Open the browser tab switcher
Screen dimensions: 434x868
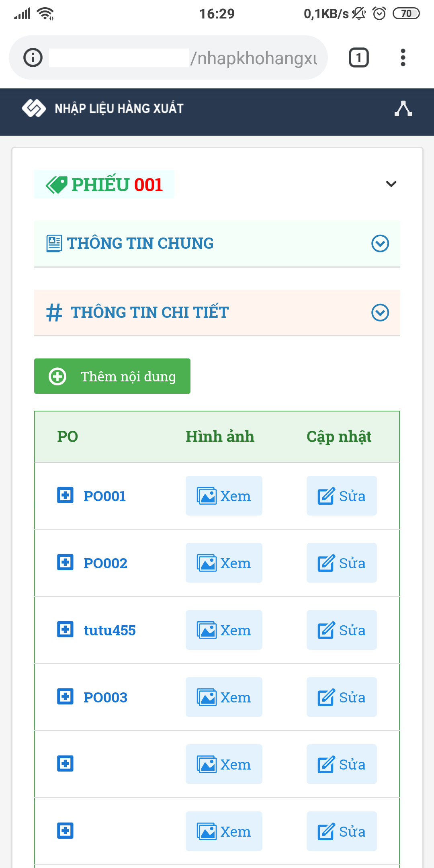[358, 57]
